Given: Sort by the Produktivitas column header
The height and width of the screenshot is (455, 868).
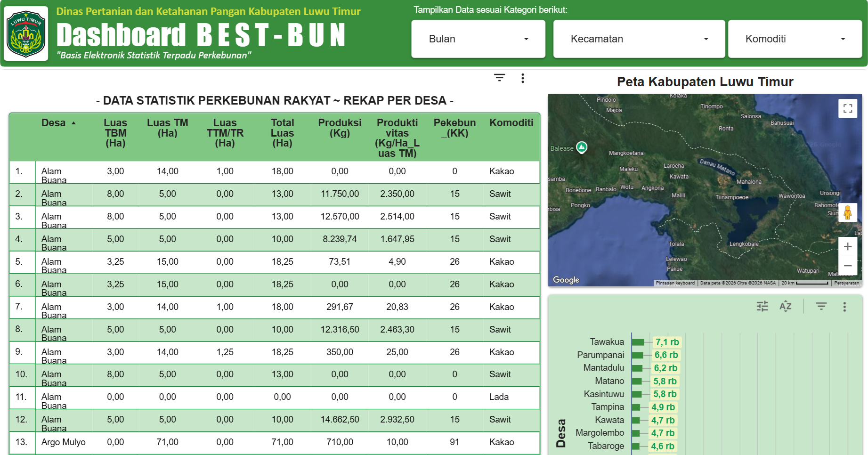Looking at the screenshot, I should (x=397, y=138).
